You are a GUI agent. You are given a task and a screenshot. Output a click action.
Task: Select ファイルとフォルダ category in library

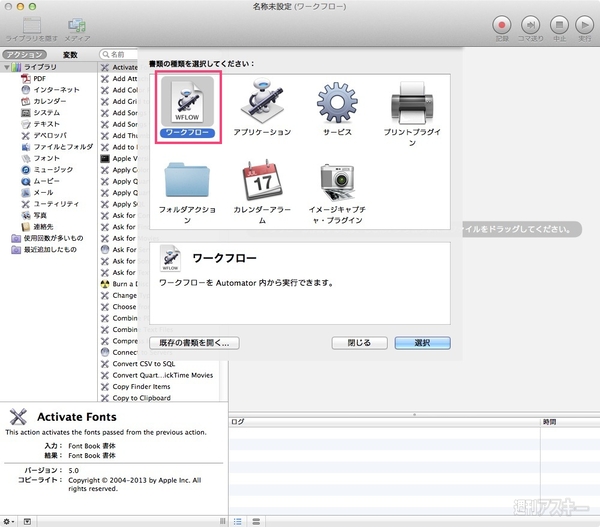57,147
